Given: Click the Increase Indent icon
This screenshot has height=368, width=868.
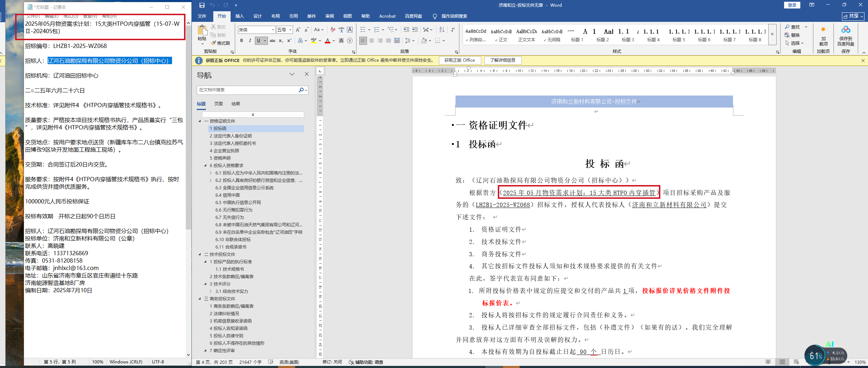Looking at the screenshot, I should 415,30.
